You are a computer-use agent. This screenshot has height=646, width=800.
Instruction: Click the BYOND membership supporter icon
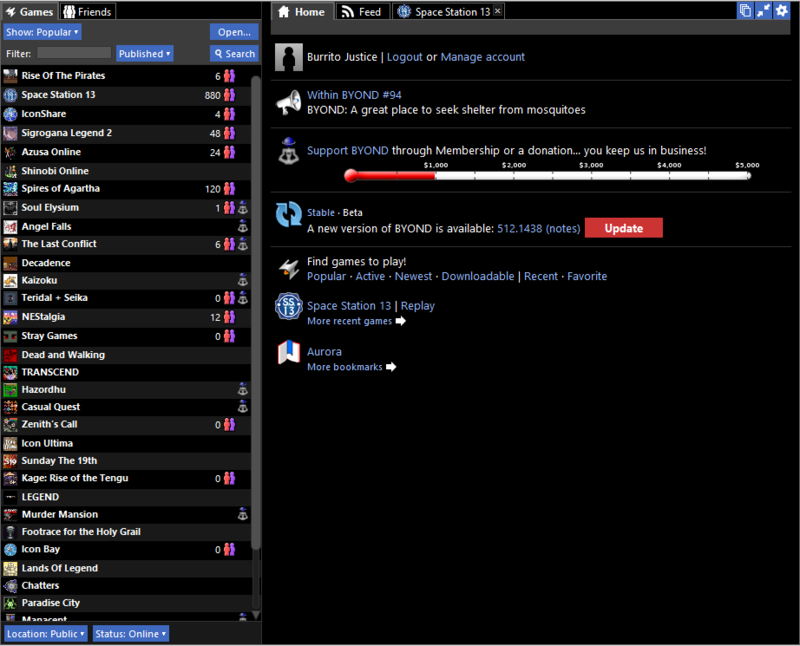[x=289, y=151]
